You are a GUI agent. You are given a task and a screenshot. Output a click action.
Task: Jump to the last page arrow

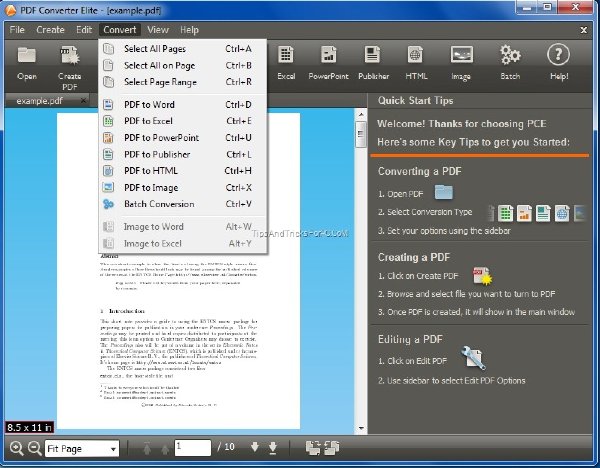273,448
